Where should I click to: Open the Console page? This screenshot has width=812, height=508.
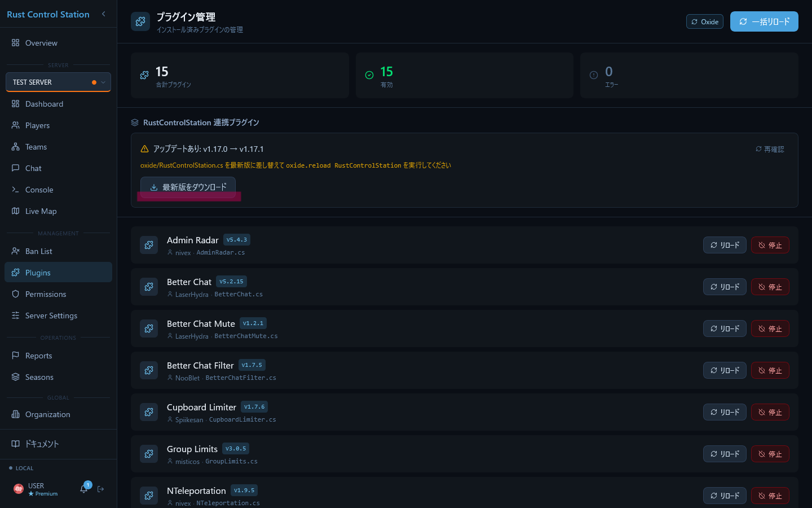pos(58,190)
